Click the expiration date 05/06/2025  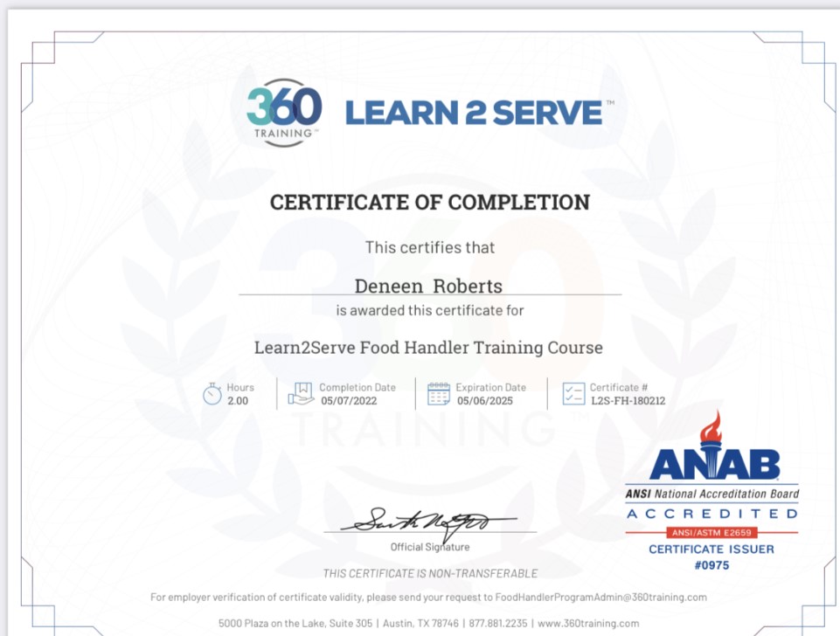pos(484,402)
